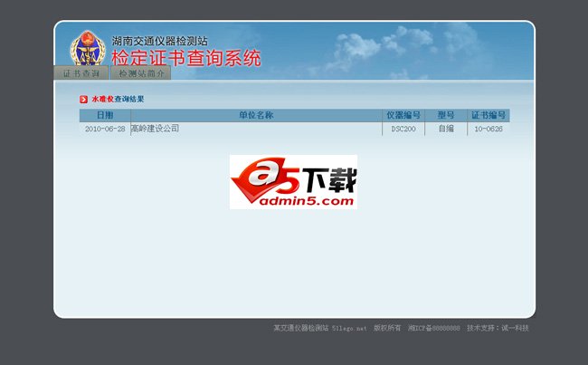Image resolution: width=588 pixels, height=365 pixels.
Task: Click the a5下载 admin5.com banner image
Action: pyautogui.click(x=293, y=182)
